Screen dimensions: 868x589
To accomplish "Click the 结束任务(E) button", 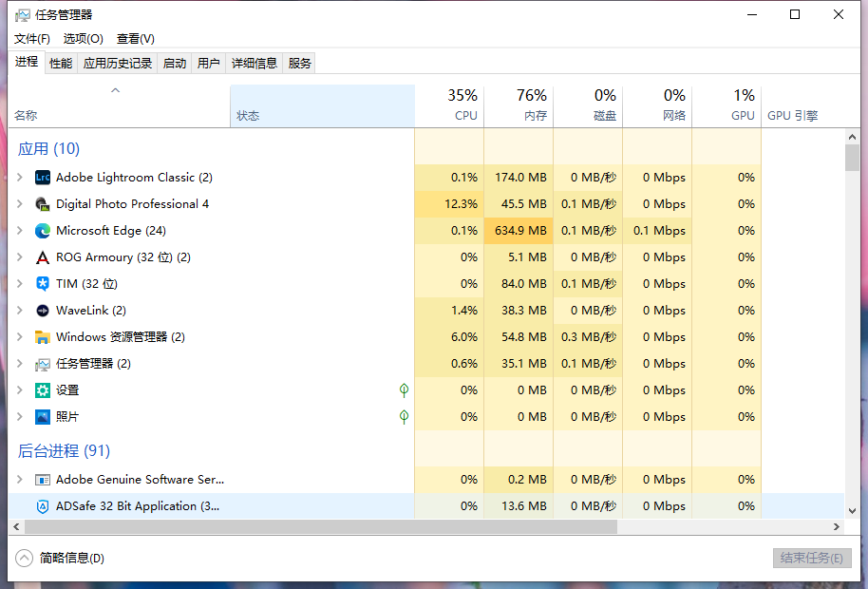I will [812, 558].
